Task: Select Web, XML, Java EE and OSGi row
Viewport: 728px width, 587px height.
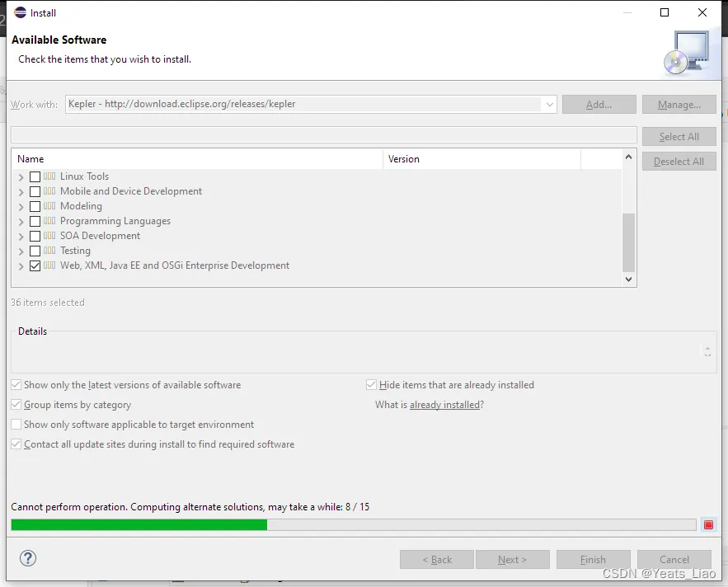Action: pyautogui.click(x=175, y=265)
